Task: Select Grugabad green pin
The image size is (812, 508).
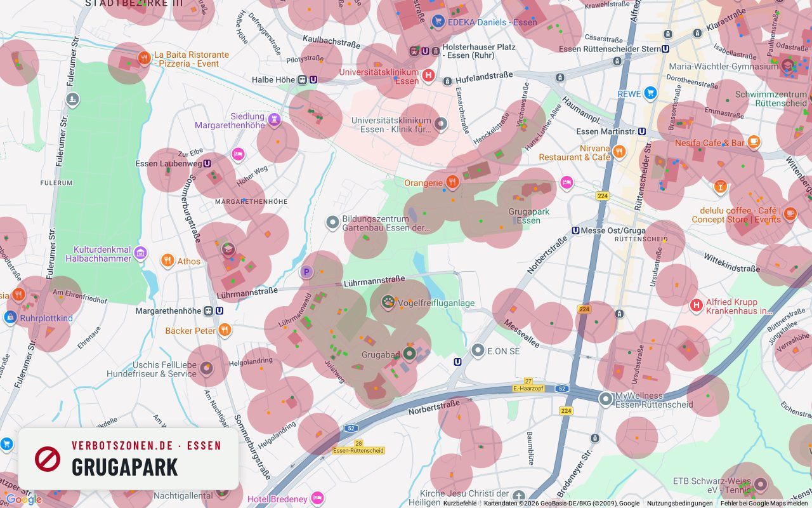Action: [x=409, y=353]
